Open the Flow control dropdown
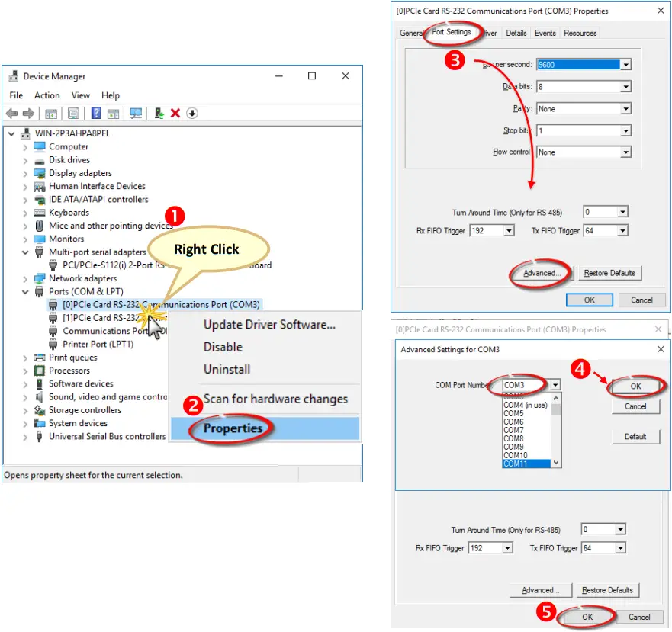This screenshot has height=632, width=672. coord(625,152)
